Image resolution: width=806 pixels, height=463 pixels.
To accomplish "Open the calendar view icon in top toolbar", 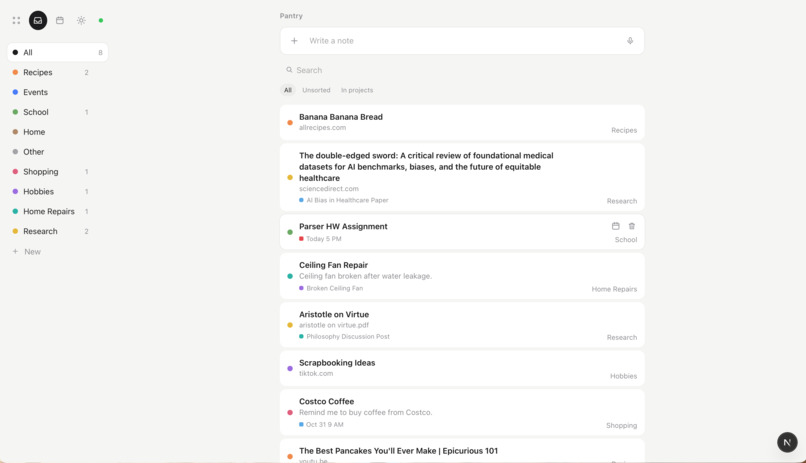I will coord(60,21).
